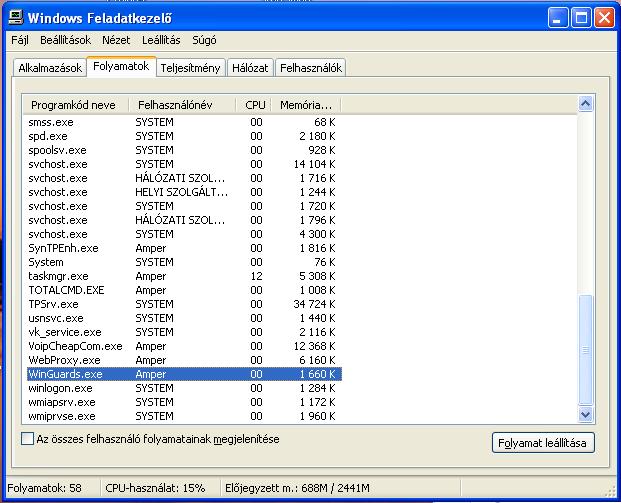621x503 pixels.
Task: Select the smss.exe process row
Action: 184,122
